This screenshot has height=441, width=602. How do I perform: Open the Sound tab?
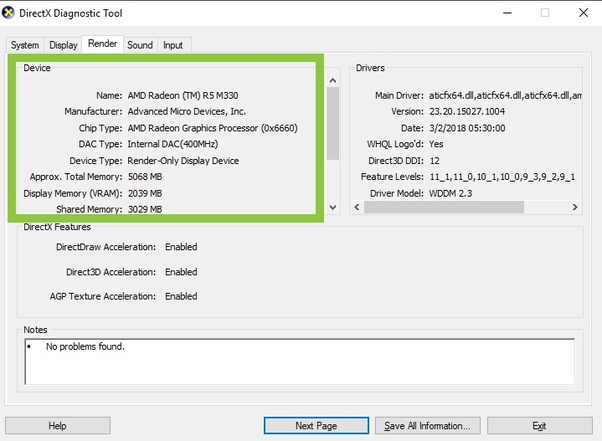[140, 45]
